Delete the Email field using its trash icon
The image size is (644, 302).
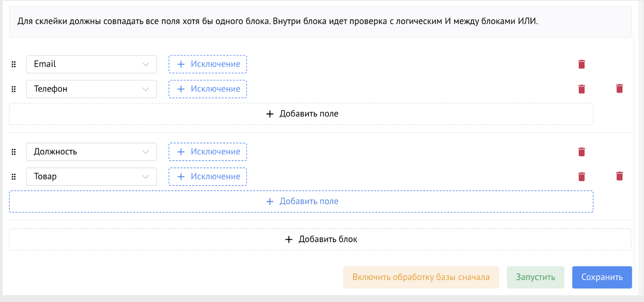point(582,64)
